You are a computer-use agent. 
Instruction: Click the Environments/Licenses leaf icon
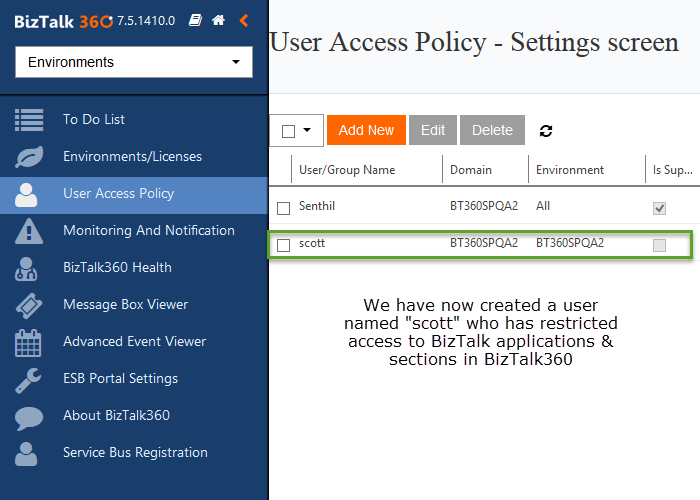[x=29, y=156]
